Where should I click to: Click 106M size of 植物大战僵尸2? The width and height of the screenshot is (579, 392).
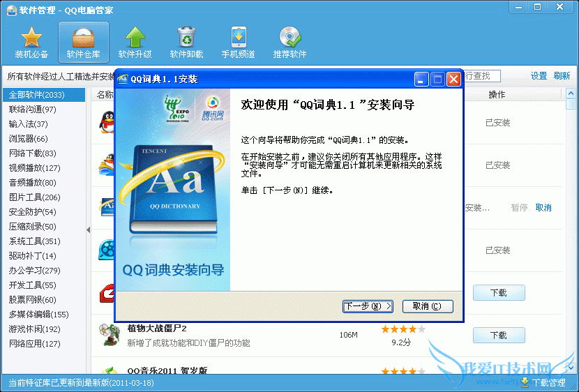(x=349, y=336)
